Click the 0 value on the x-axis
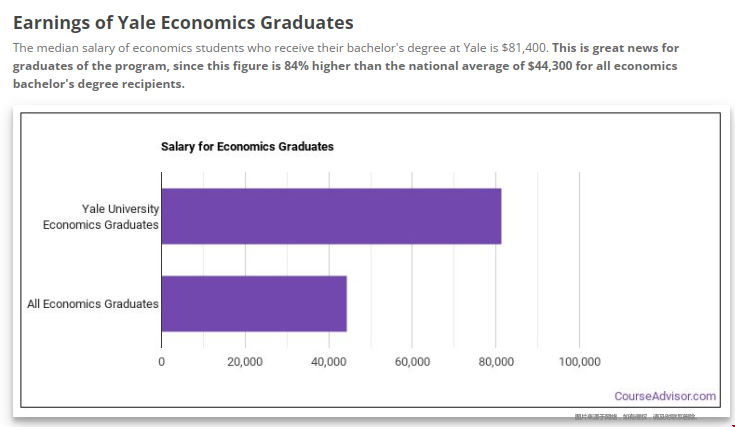 coord(162,361)
